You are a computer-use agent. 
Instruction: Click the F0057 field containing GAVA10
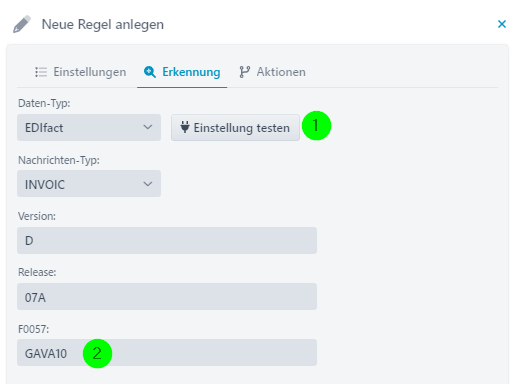pyautogui.click(x=167, y=353)
